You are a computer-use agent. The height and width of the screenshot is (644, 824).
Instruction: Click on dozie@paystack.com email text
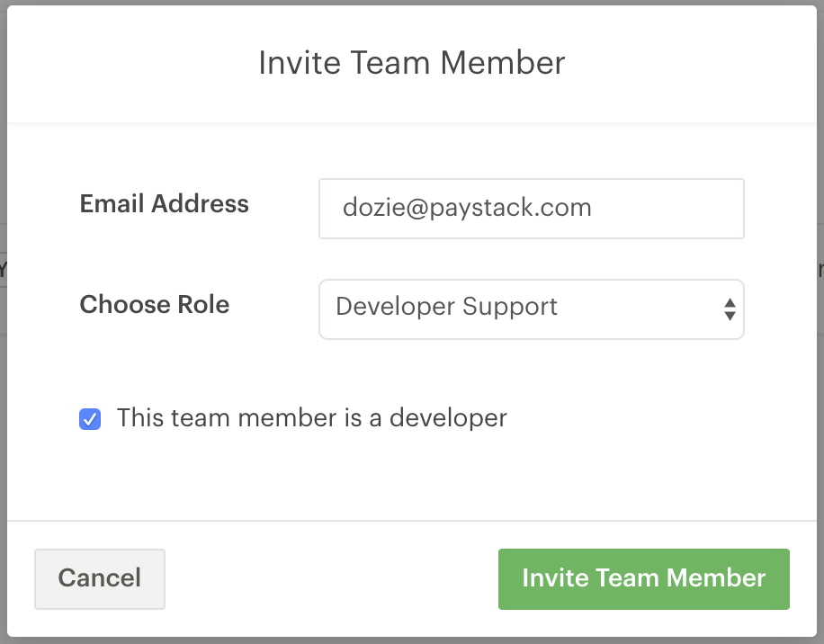pyautogui.click(x=466, y=209)
